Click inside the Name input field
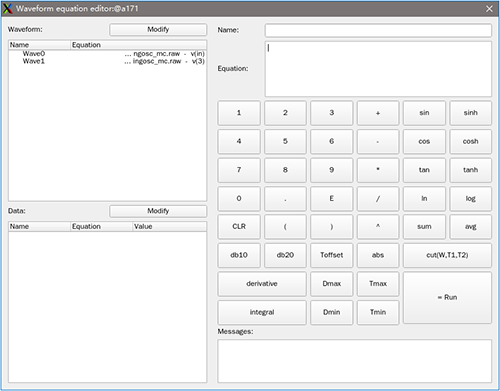The width and height of the screenshot is (500, 391). [378, 30]
